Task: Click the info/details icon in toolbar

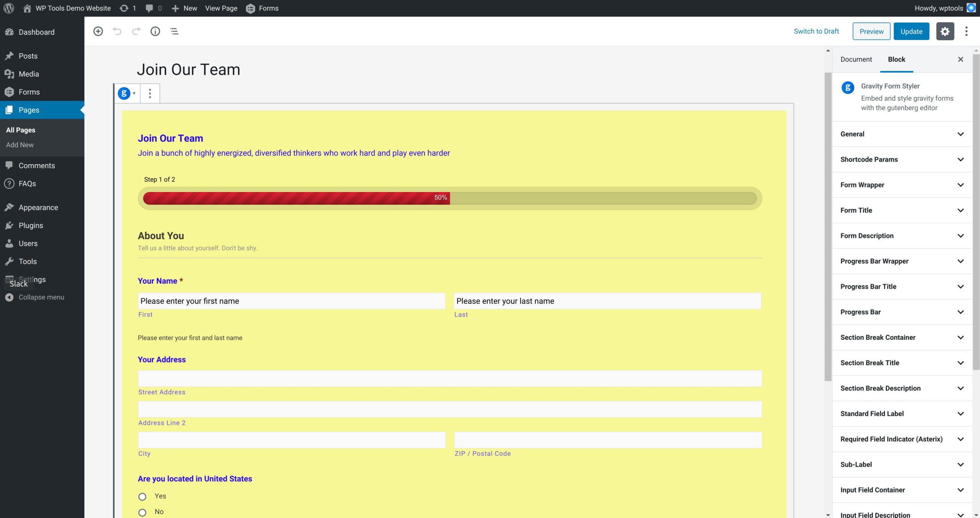Action: click(155, 31)
